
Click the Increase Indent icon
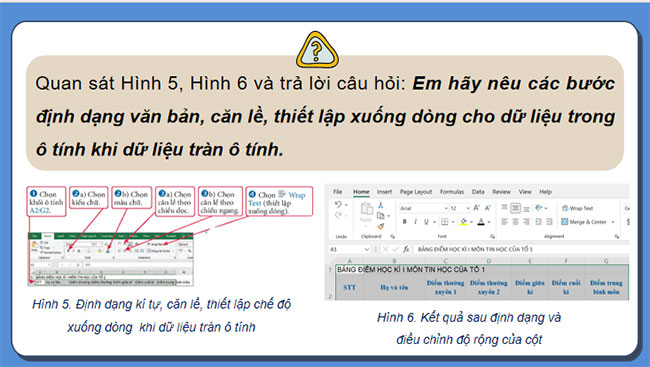pos(549,222)
